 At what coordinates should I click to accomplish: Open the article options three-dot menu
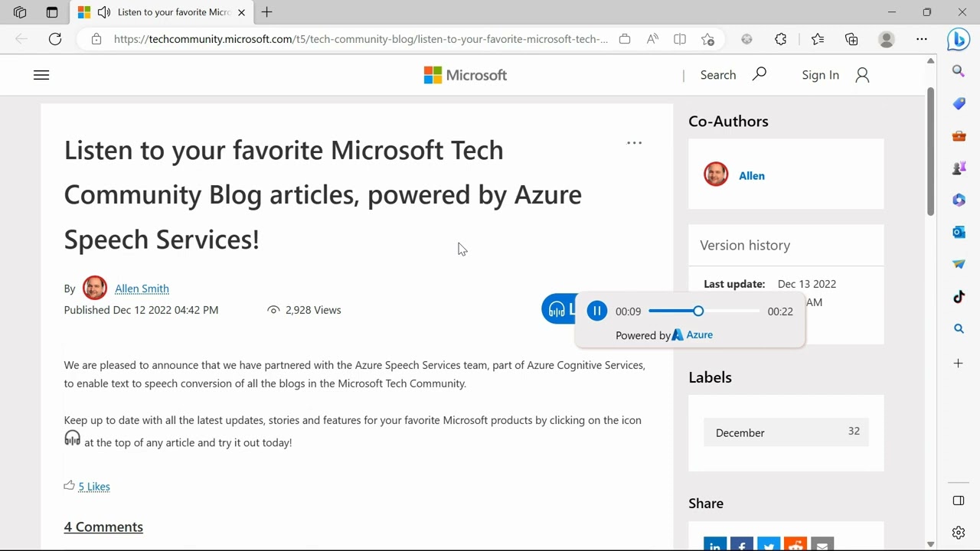[x=635, y=143]
